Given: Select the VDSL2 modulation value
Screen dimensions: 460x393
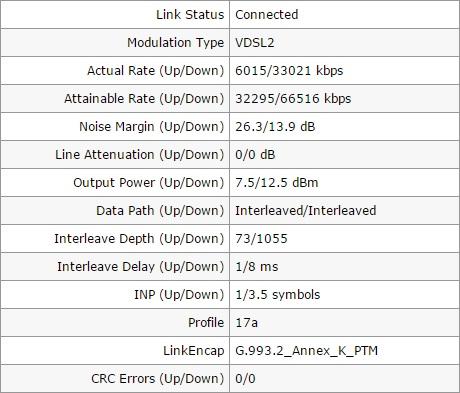Looking at the screenshot, I should [x=255, y=43].
